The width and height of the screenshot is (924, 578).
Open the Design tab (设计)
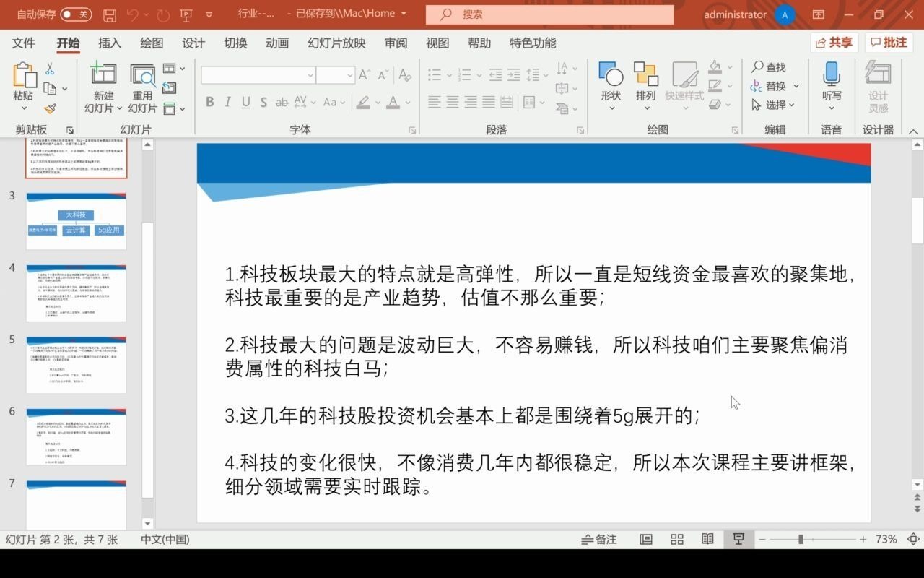point(193,43)
